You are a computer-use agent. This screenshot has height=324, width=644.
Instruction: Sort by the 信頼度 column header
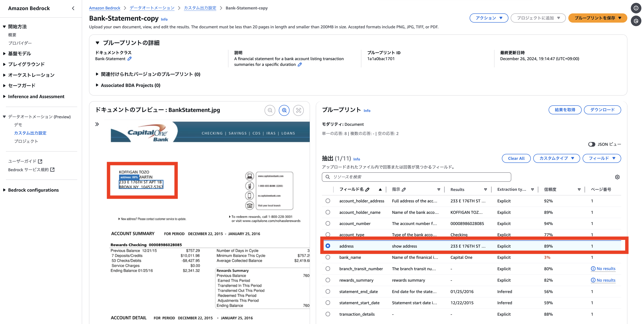(x=550, y=189)
